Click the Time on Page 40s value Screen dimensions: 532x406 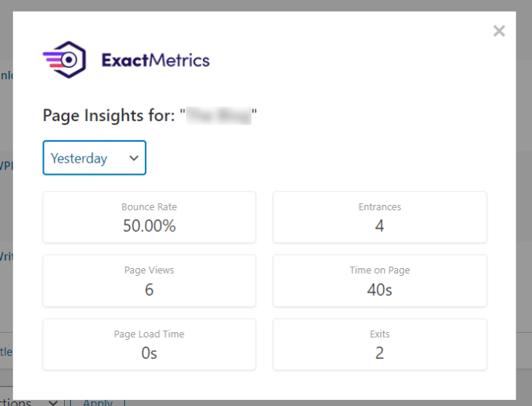point(379,290)
